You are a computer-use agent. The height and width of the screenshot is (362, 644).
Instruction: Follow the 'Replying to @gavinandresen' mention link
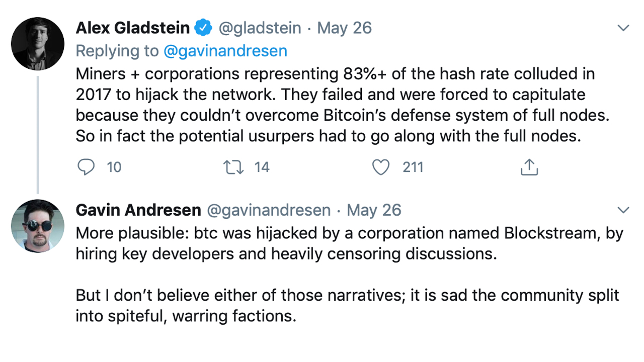[x=225, y=51]
